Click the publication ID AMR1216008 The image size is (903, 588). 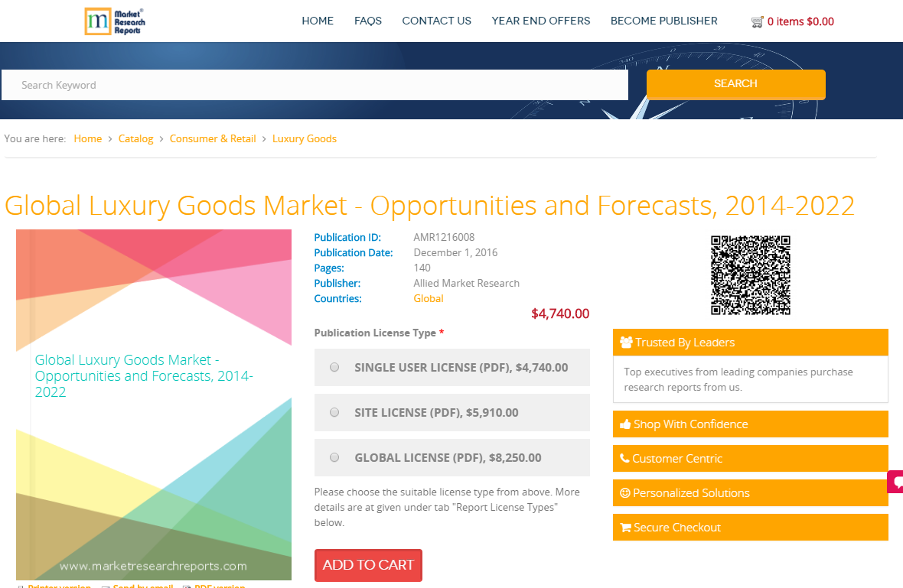click(444, 237)
